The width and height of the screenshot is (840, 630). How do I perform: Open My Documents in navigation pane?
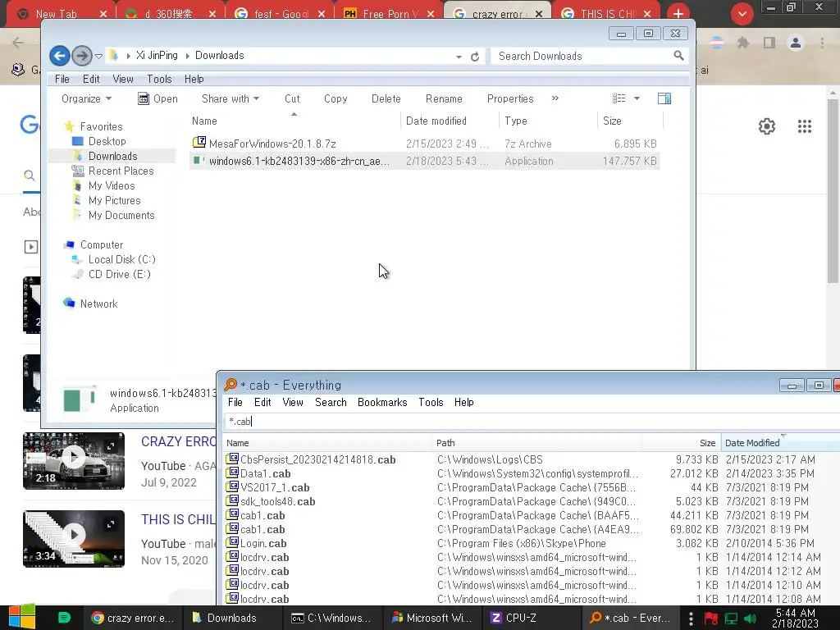121,216
